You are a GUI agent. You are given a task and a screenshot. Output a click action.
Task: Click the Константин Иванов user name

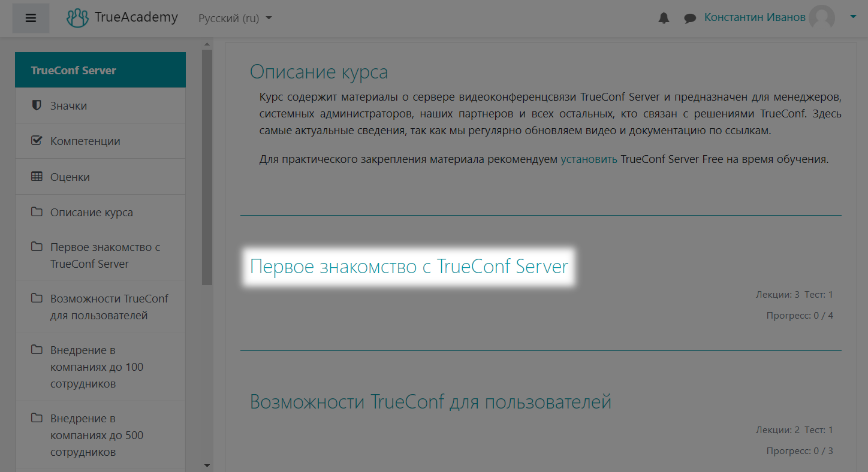(755, 17)
